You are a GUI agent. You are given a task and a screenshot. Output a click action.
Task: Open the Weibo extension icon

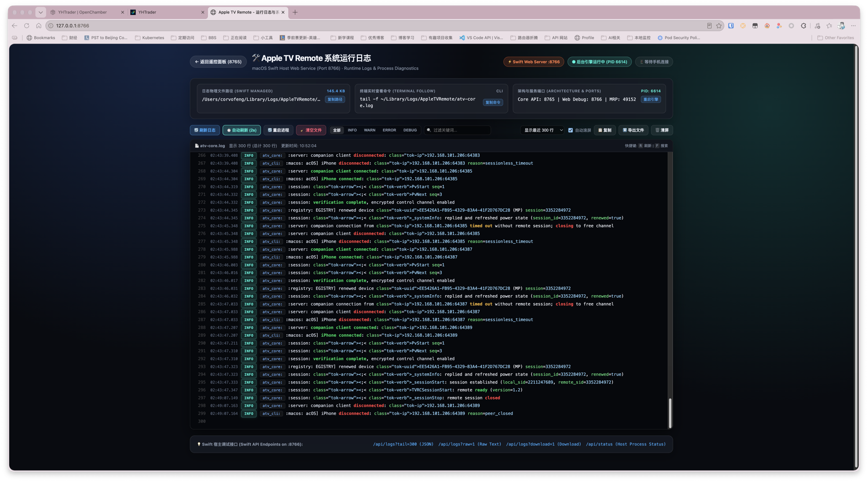767,26
